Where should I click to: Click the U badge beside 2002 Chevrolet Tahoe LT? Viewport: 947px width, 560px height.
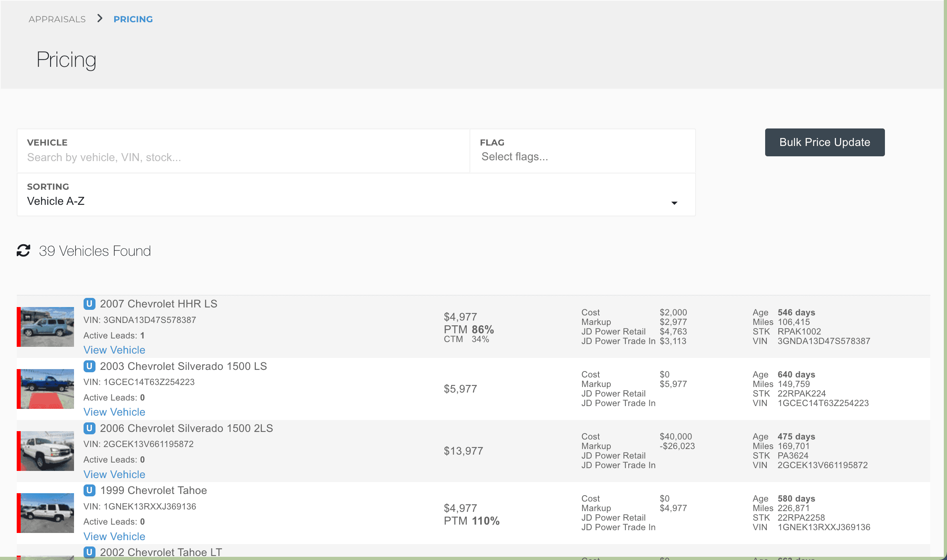[89, 552]
